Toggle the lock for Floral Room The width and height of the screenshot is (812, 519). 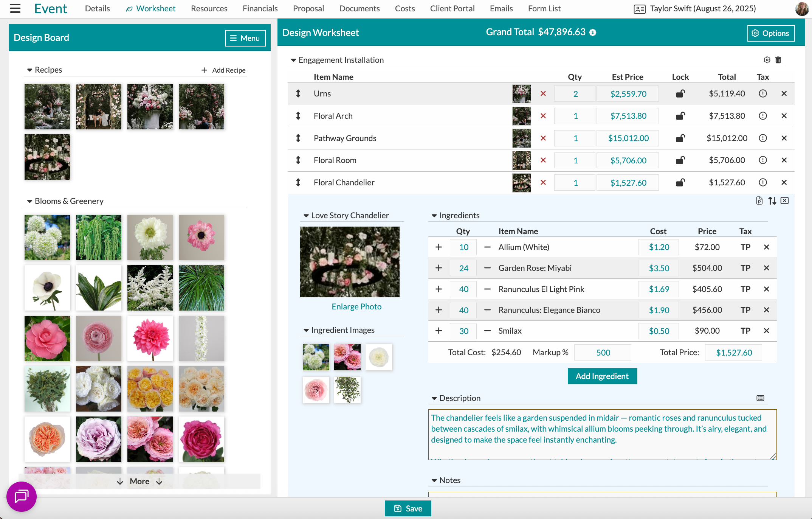click(x=680, y=160)
